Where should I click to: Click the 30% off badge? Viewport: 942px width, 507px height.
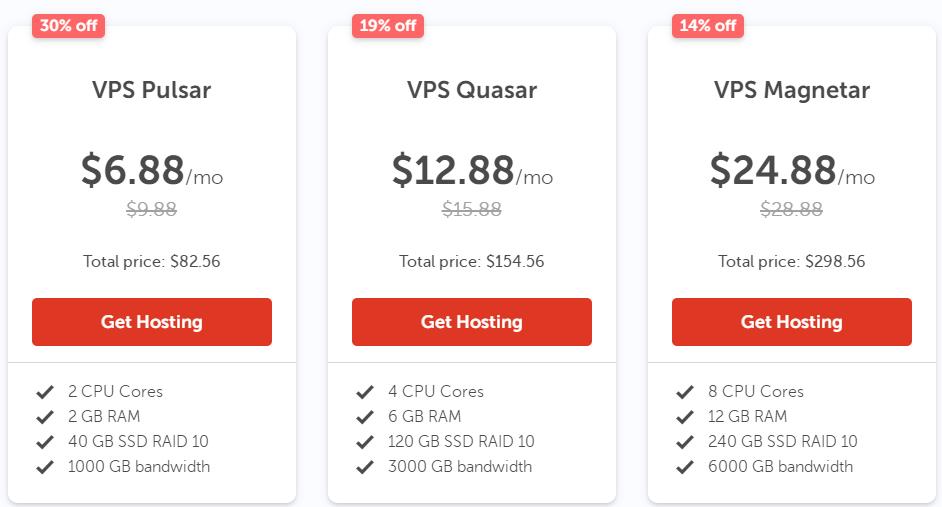coord(68,26)
